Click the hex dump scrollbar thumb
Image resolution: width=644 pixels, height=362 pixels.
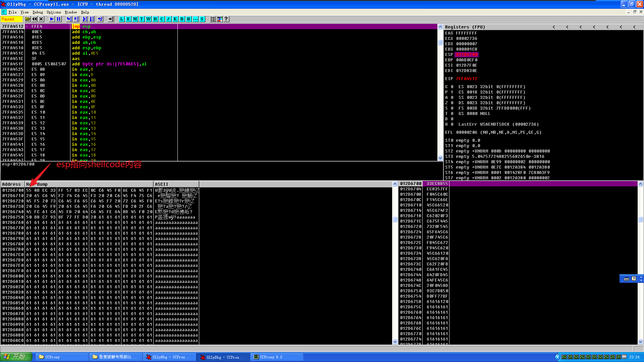click(395, 220)
